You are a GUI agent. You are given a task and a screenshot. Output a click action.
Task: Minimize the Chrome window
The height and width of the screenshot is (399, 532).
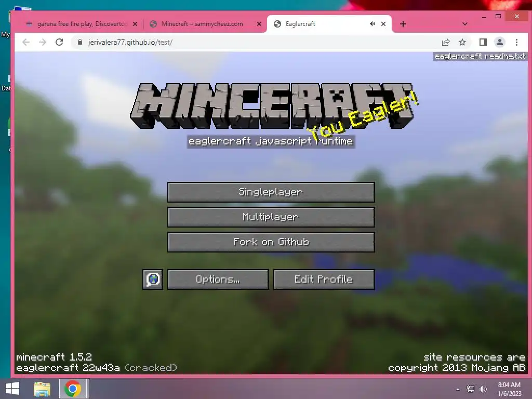point(484,17)
